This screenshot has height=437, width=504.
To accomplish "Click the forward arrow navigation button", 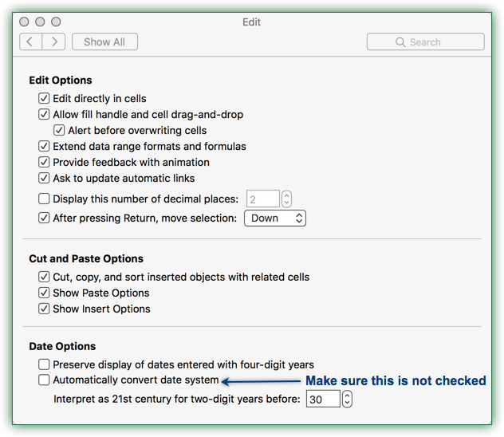I will pyautogui.click(x=53, y=41).
